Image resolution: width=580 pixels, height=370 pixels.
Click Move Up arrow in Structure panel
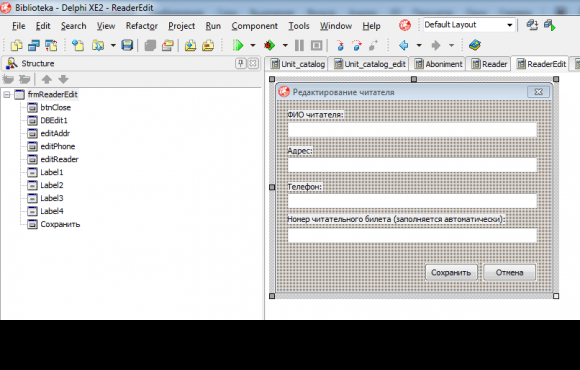[47, 79]
